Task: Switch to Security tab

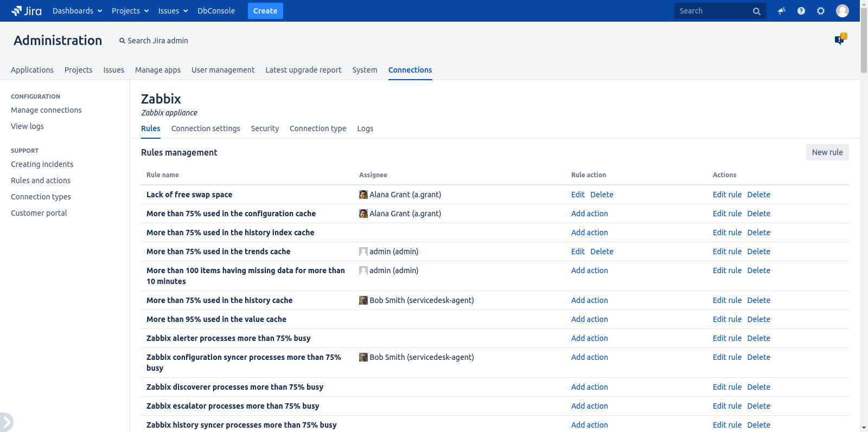Action: (x=265, y=128)
